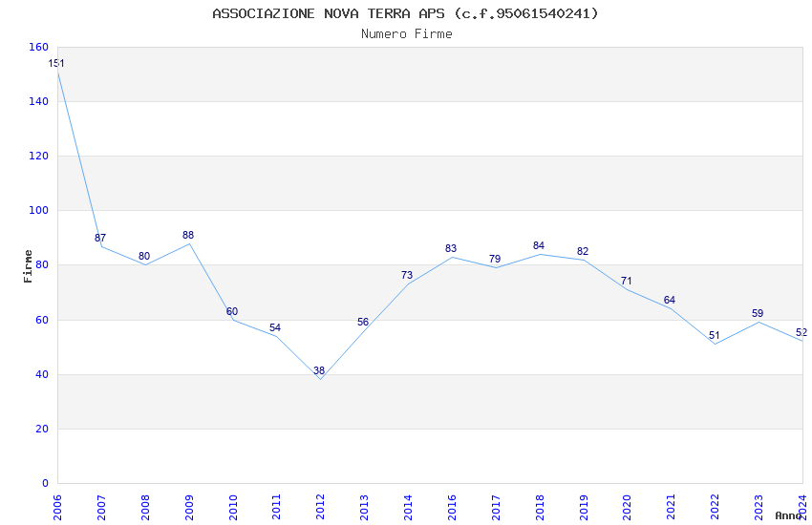This screenshot has height=525, width=812.
Task: Select the 84 data label
Action: [x=539, y=245]
